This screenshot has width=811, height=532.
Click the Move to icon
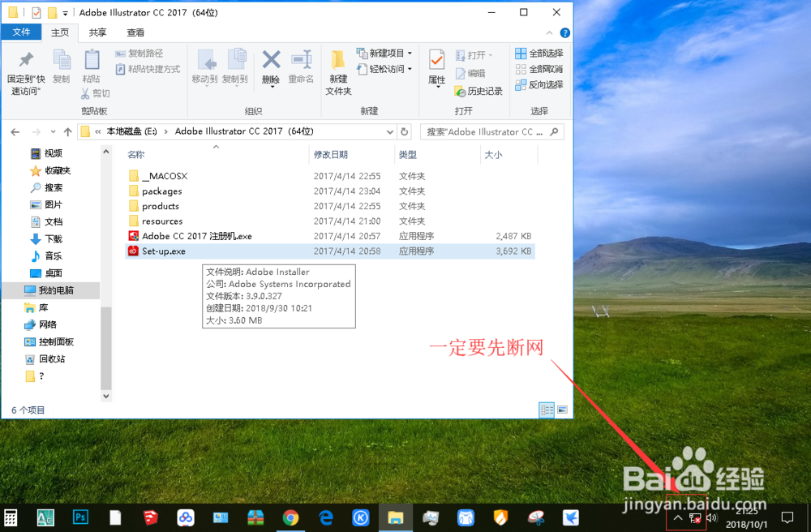tap(205, 61)
